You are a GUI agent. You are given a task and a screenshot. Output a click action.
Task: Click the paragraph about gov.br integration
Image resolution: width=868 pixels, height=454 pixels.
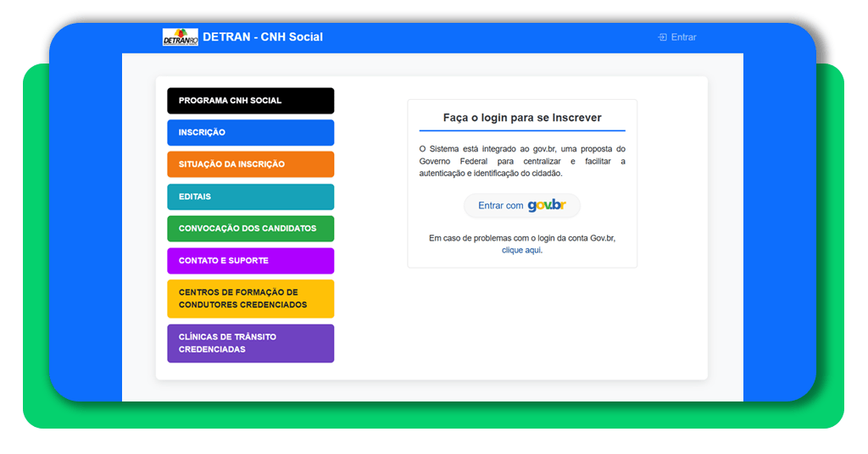click(522, 161)
